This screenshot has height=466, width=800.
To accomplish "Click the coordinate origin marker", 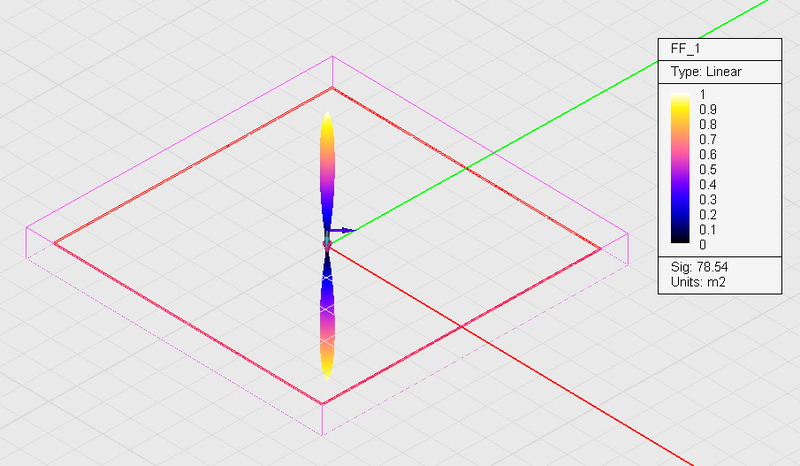I will (327, 244).
